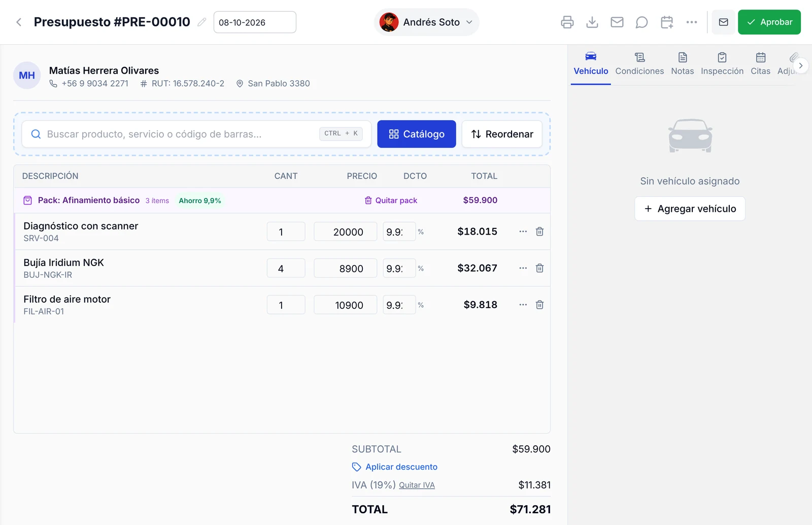Delete the Diagnóstico con scanner row
Image resolution: width=812 pixels, height=525 pixels.
(540, 232)
